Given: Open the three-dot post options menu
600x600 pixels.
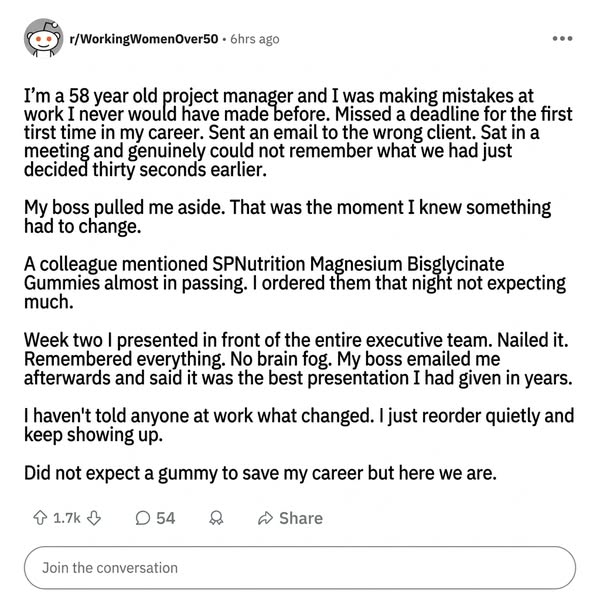Looking at the screenshot, I should [x=562, y=38].
